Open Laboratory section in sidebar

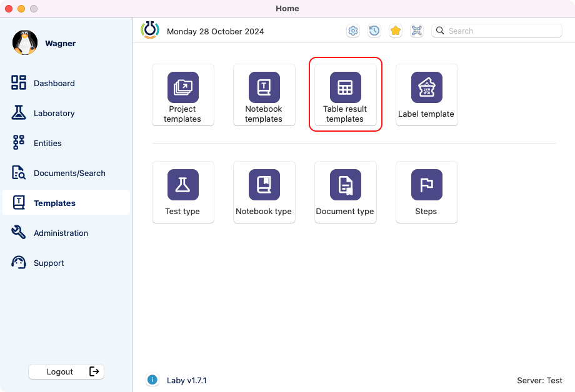66,113
